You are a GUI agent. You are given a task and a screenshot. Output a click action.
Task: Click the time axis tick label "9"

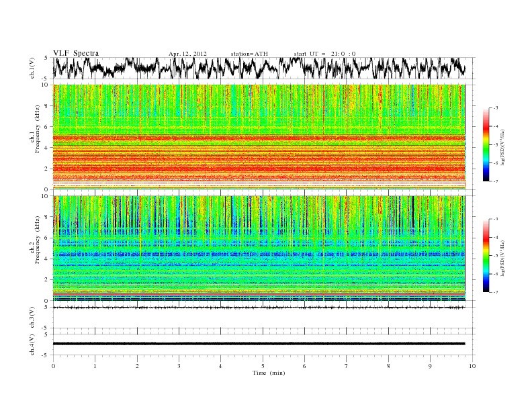430,366
